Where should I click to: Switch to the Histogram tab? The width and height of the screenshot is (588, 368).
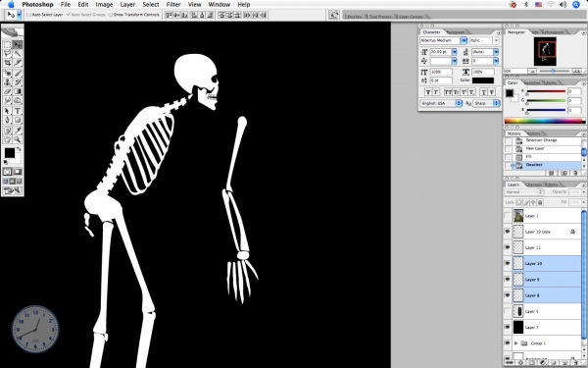point(554,32)
